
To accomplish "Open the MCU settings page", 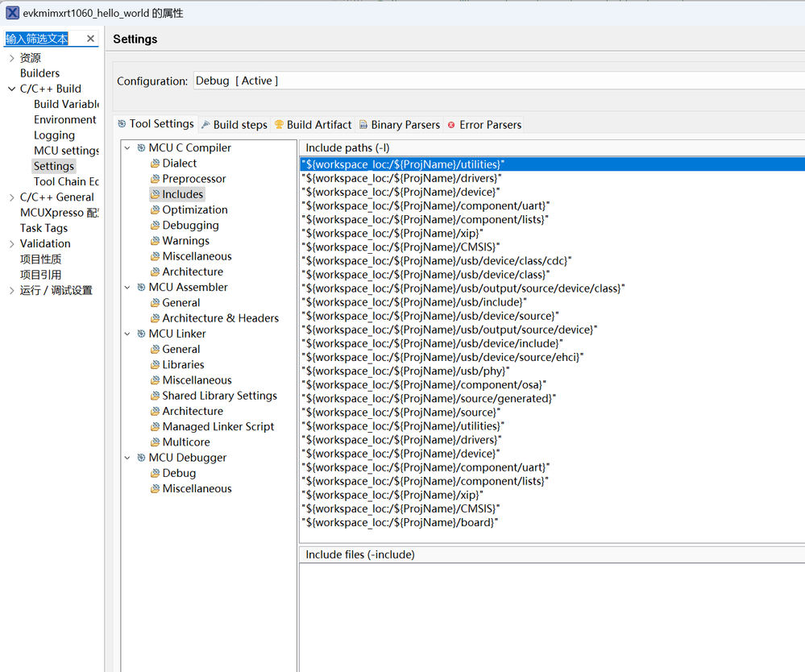I will (x=66, y=151).
